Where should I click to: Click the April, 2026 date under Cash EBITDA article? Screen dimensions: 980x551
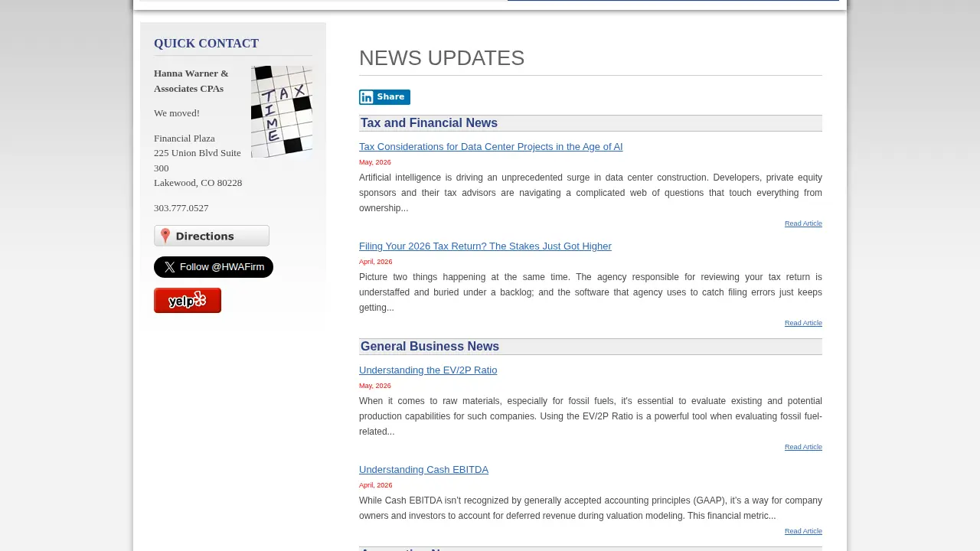375,485
